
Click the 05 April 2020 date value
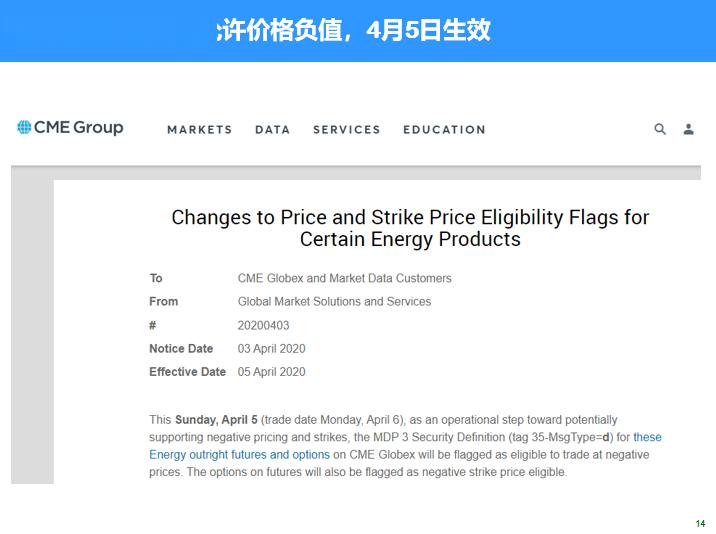click(271, 372)
